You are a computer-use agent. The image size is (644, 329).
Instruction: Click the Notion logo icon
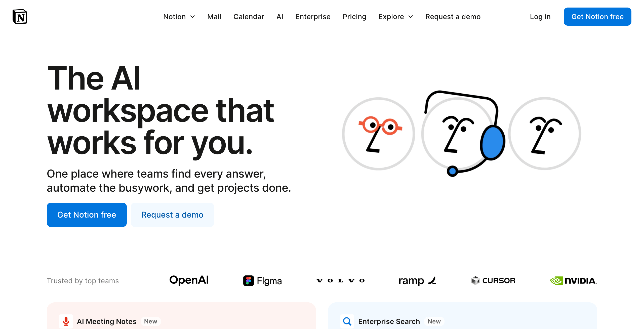pyautogui.click(x=20, y=17)
